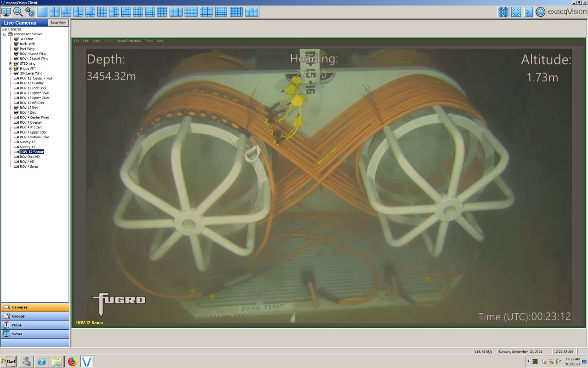Image resolution: width=588 pixels, height=368 pixels.
Task: Select ROV 4 Shiv camera
Action: coord(28,113)
